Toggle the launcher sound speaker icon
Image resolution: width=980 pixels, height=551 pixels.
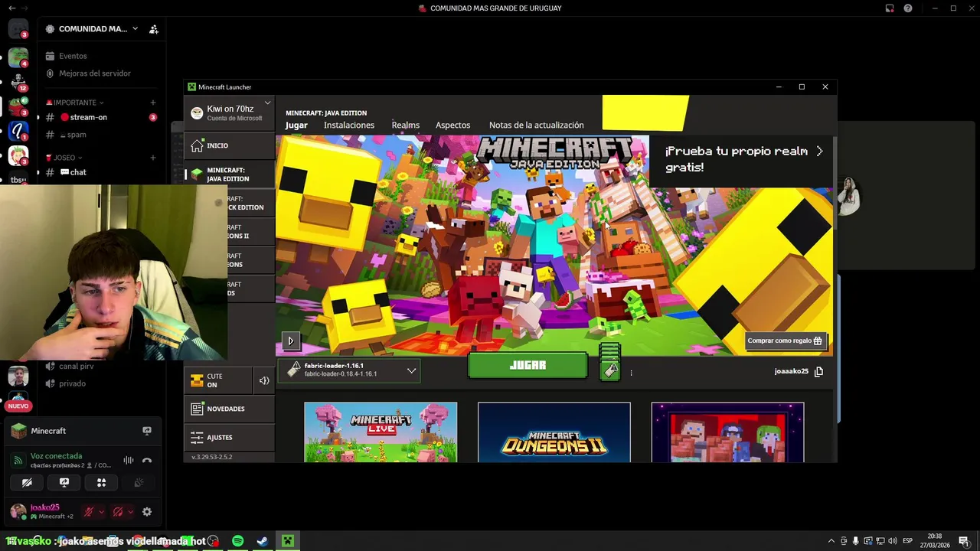pos(264,380)
